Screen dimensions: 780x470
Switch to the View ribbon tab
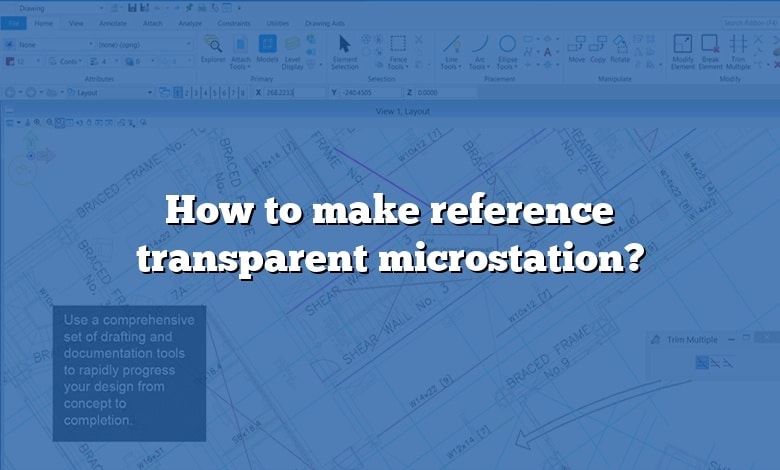pyautogui.click(x=76, y=23)
